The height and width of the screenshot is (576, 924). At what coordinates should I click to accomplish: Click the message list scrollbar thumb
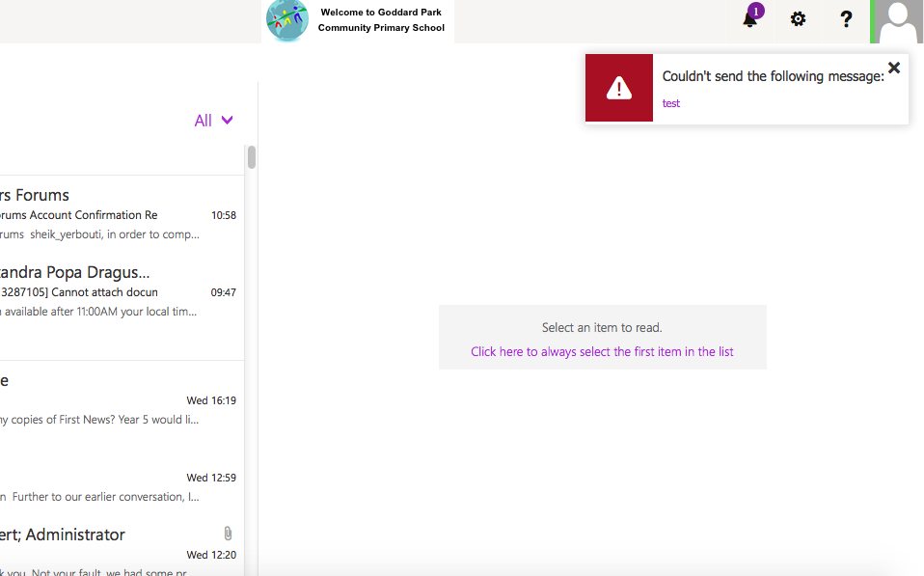point(252,157)
